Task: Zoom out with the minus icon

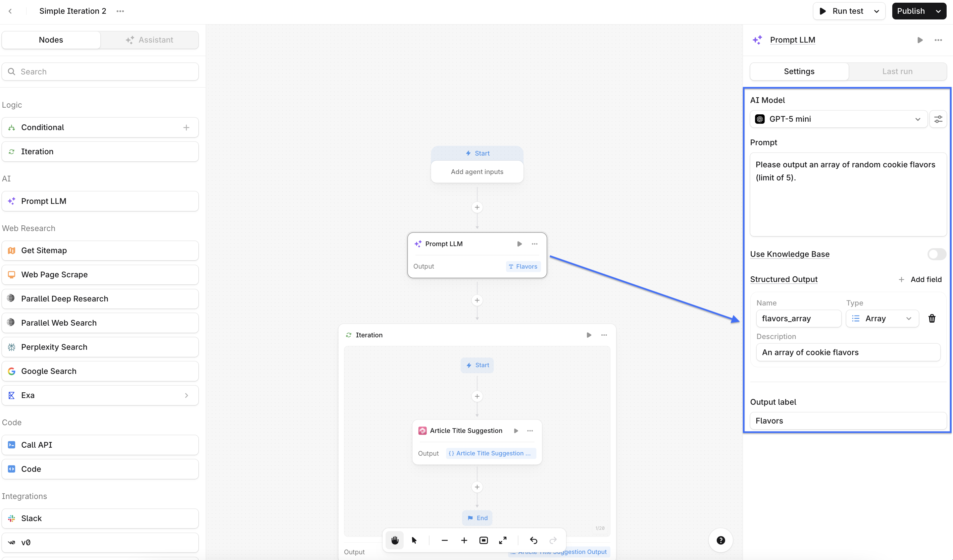Action: [444, 540]
